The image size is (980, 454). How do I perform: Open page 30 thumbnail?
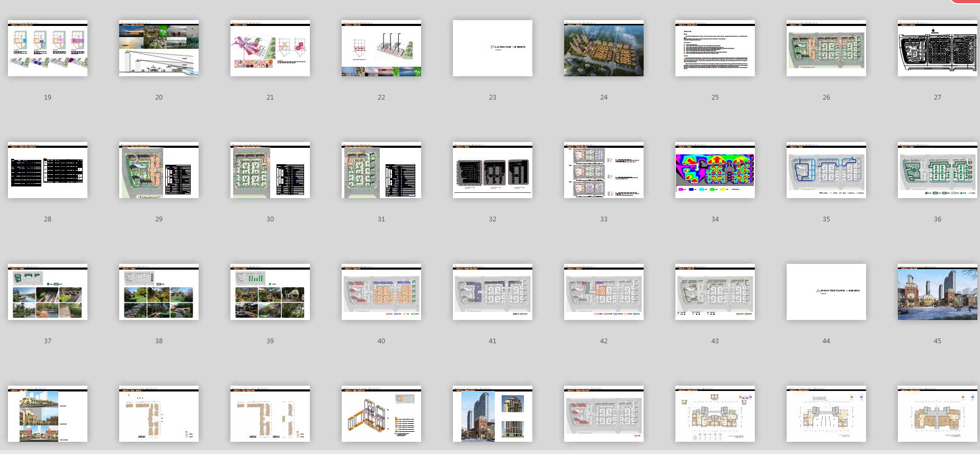click(270, 170)
